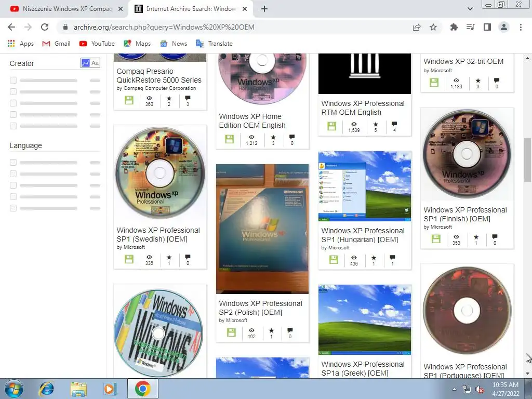This screenshot has width=532, height=399.
Task: Close the Niszczenie Windows XP YouTube tab
Action: tap(121, 9)
